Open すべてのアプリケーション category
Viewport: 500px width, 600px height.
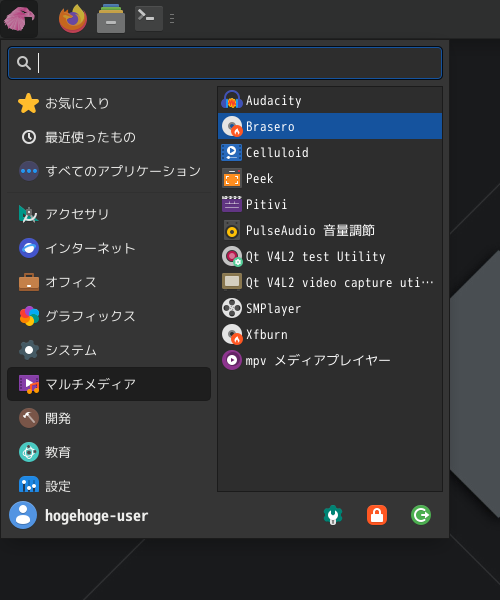click(109, 171)
